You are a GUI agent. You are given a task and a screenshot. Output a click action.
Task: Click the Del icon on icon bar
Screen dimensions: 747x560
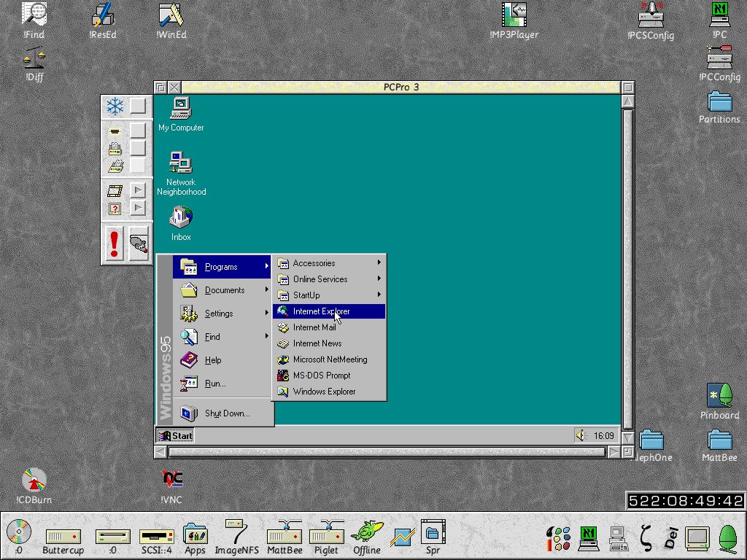[x=671, y=538]
